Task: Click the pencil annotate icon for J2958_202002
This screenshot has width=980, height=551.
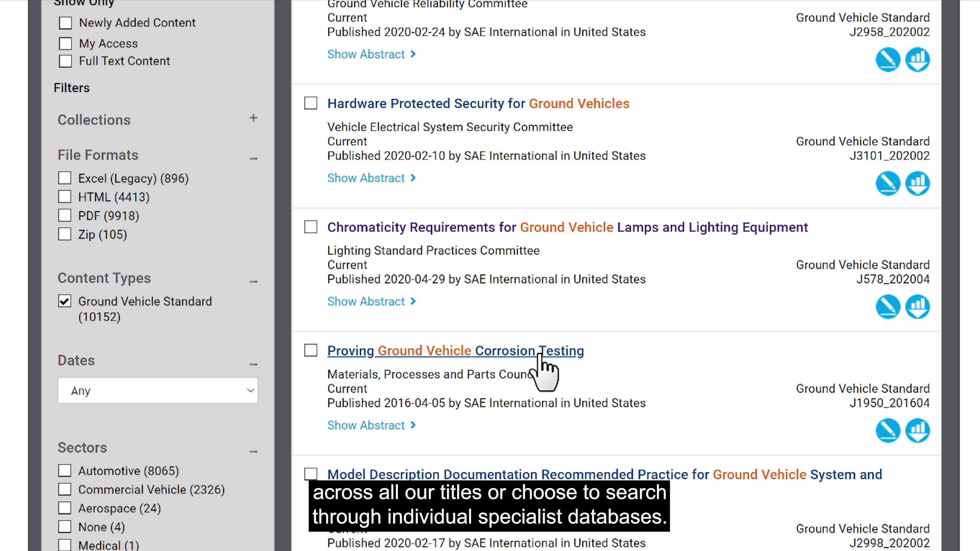Action: (x=888, y=59)
